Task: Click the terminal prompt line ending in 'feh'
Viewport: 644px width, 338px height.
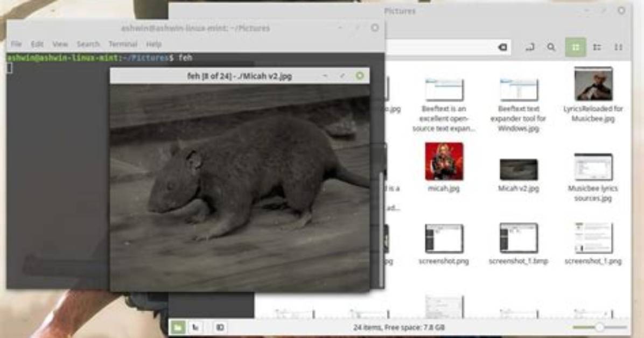Action: point(100,58)
